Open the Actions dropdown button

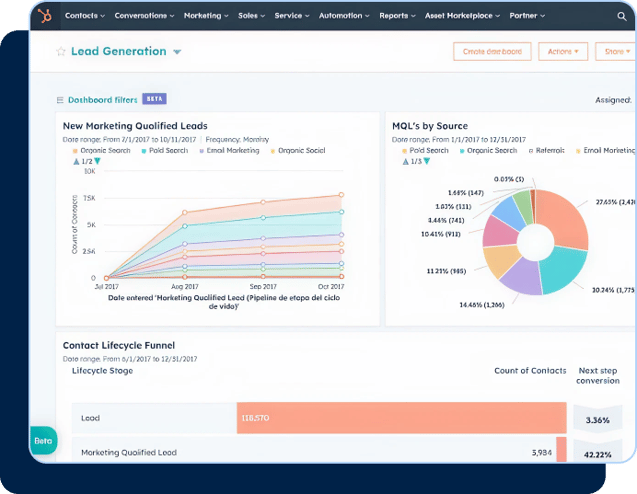tap(563, 52)
